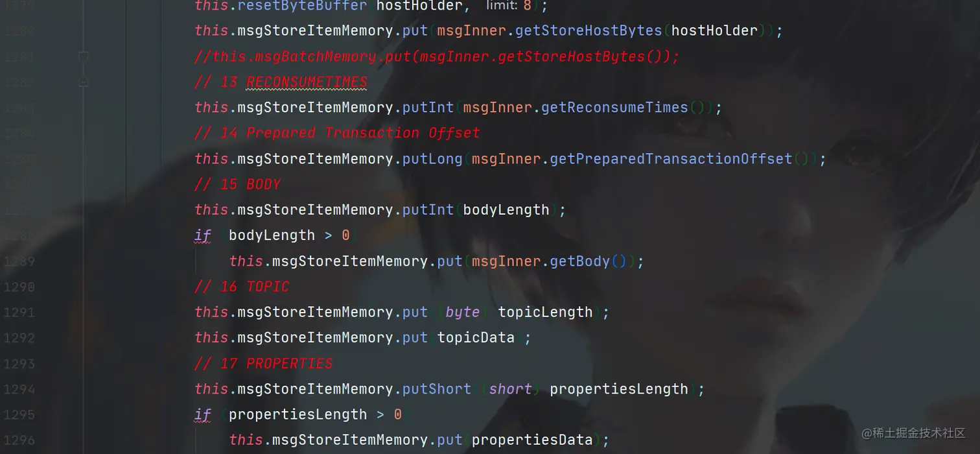Click line number 1292 in the gutter
The height and width of the screenshot is (454, 980).
pyautogui.click(x=19, y=338)
